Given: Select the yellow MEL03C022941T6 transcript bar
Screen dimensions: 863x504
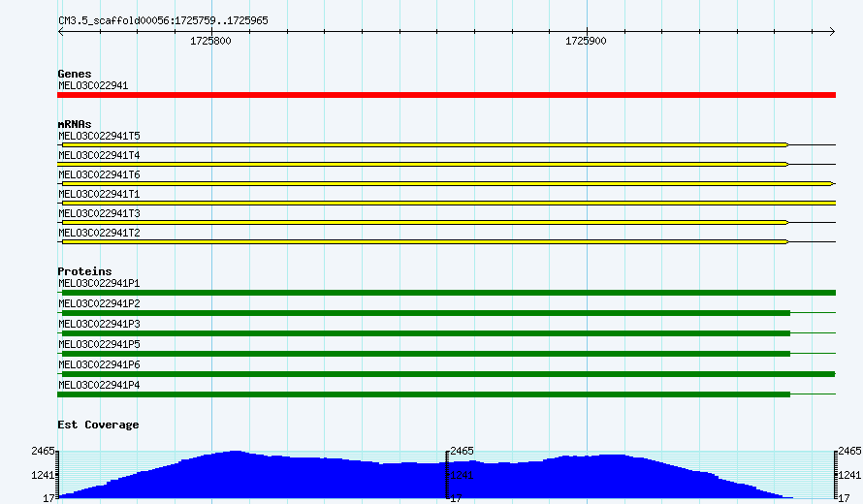Looking at the screenshot, I should pos(449,184).
